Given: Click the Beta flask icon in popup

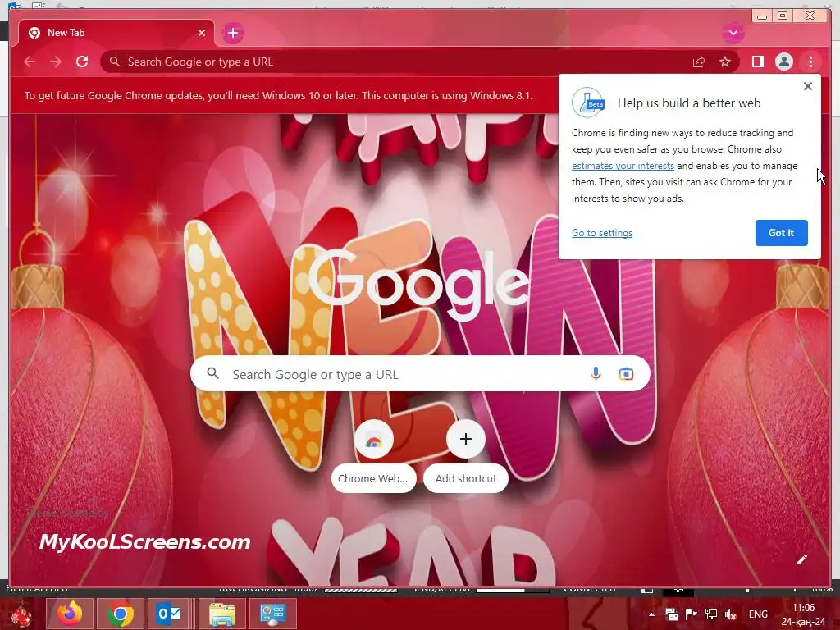Looking at the screenshot, I should pyautogui.click(x=587, y=103).
